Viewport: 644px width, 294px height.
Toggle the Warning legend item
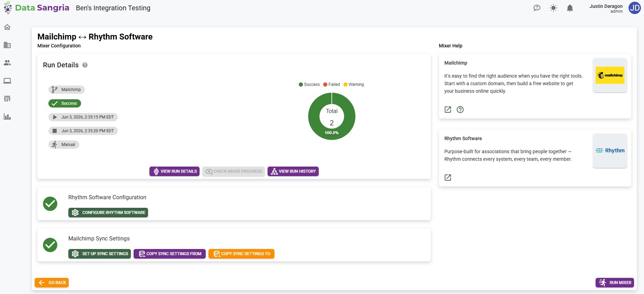(x=353, y=84)
